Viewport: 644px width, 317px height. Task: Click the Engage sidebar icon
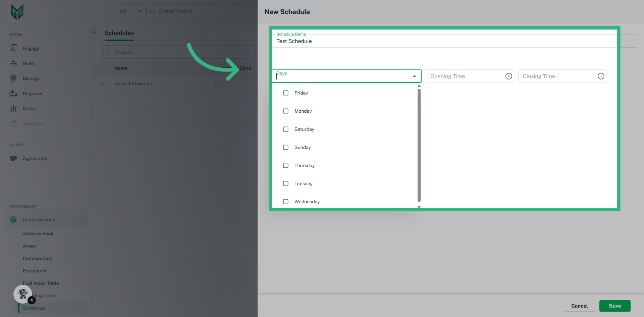13,48
